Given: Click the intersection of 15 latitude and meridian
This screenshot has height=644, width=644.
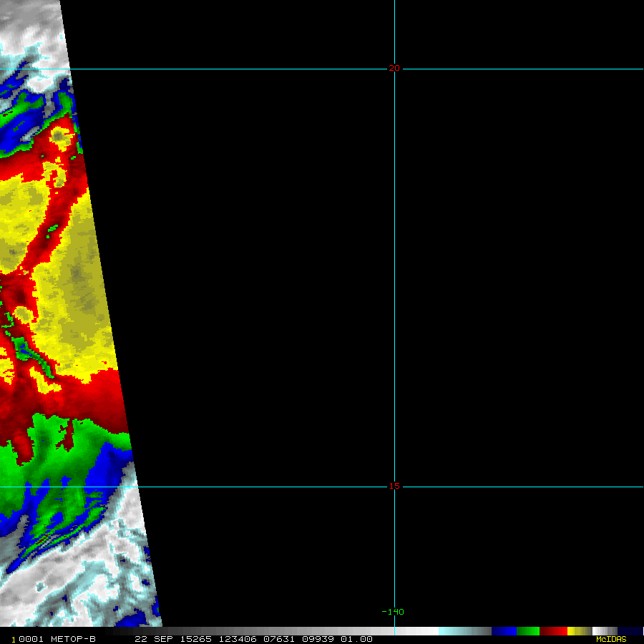Looking at the screenshot, I should coord(394,487).
